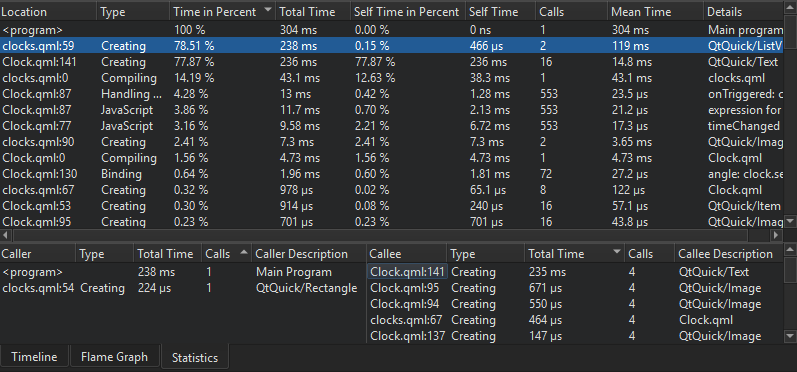Click the Callee column header
Image resolution: width=797 pixels, height=372 pixels.
407,254
